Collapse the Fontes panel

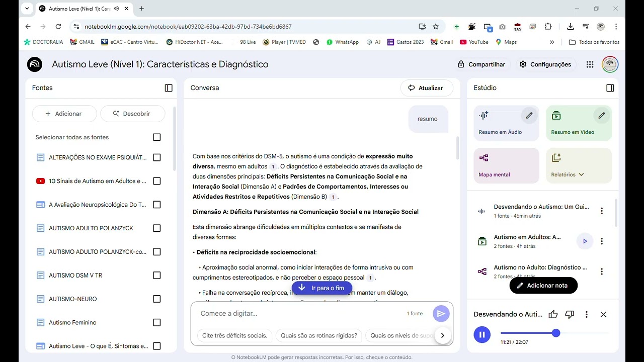tap(169, 88)
